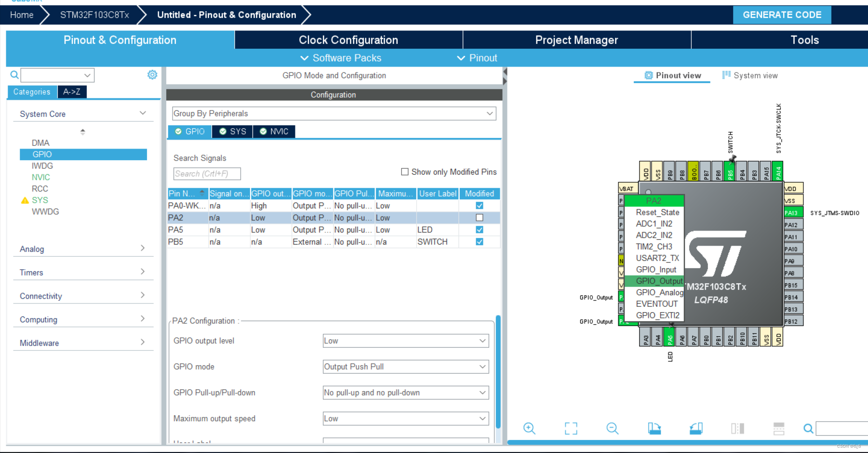The image size is (868, 453).
Task: Click the VBAT pin on the chip
Action: [x=628, y=189]
